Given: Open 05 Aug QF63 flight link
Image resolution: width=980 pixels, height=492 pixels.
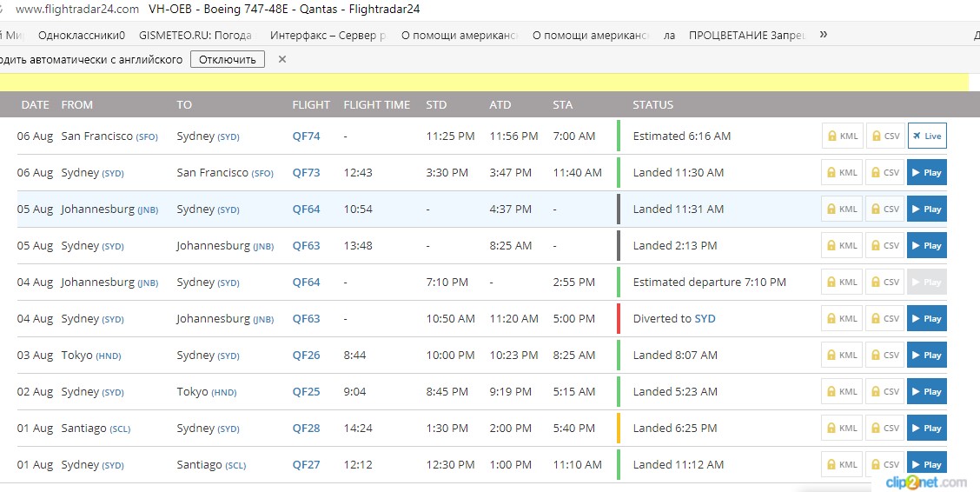Looking at the screenshot, I should [x=306, y=246].
